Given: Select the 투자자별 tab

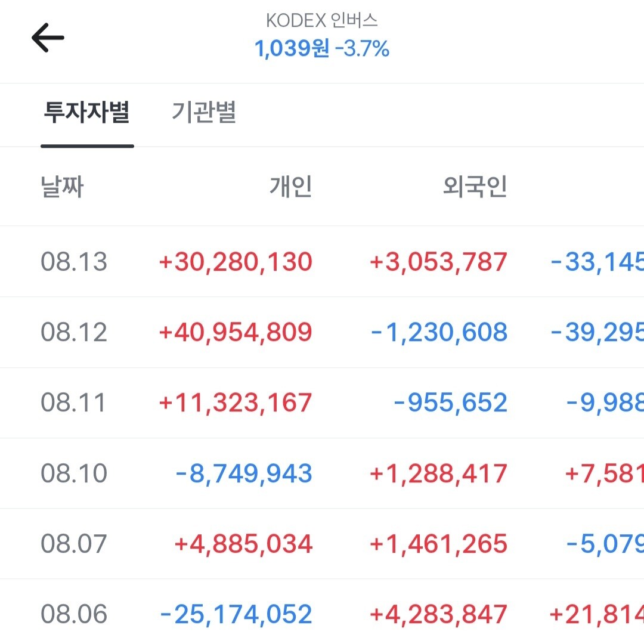Looking at the screenshot, I should [x=87, y=112].
